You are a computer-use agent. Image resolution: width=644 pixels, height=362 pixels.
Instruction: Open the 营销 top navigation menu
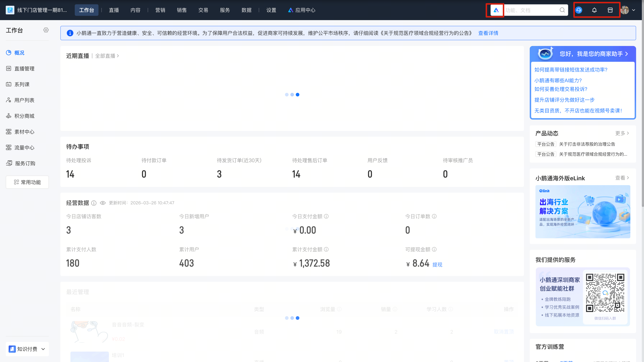160,10
